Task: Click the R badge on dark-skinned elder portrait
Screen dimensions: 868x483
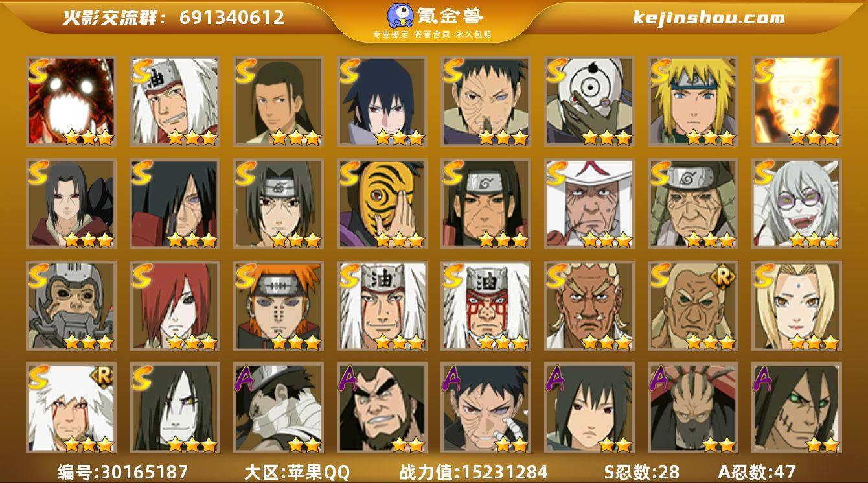Action: point(724,276)
